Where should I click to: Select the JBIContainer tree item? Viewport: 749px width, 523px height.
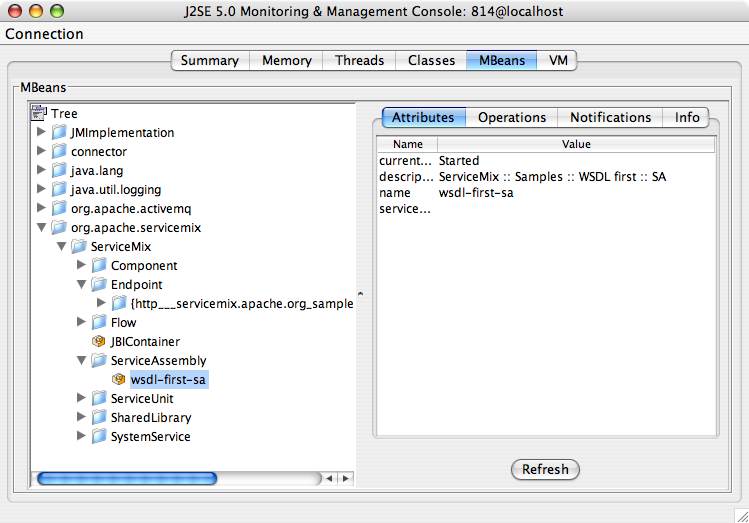point(145,342)
